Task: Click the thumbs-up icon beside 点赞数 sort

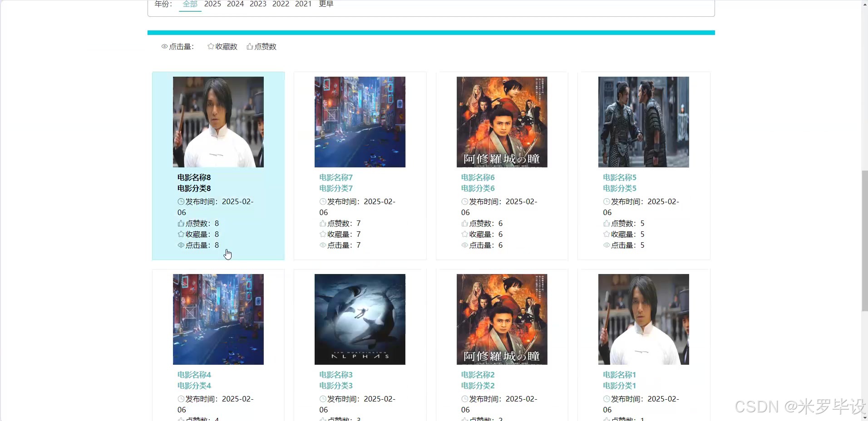Action: [x=250, y=46]
